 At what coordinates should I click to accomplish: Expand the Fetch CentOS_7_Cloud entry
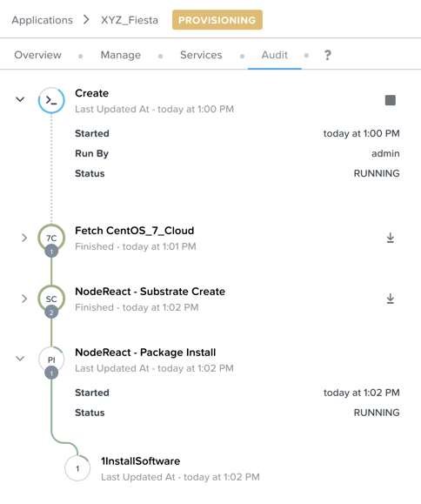pos(24,238)
